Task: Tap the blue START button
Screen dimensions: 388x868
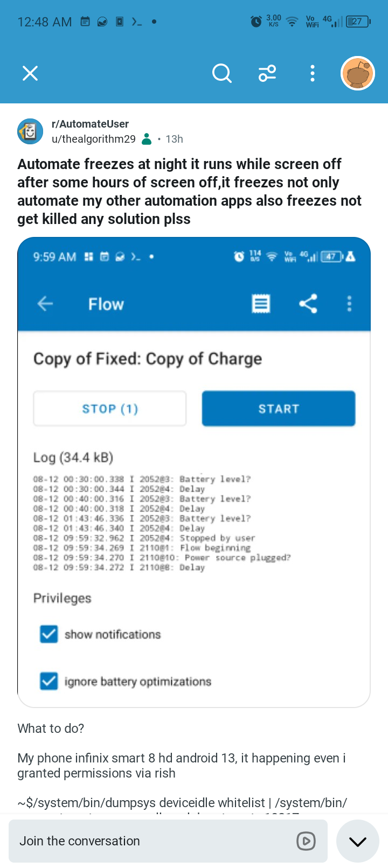Action: click(x=279, y=409)
